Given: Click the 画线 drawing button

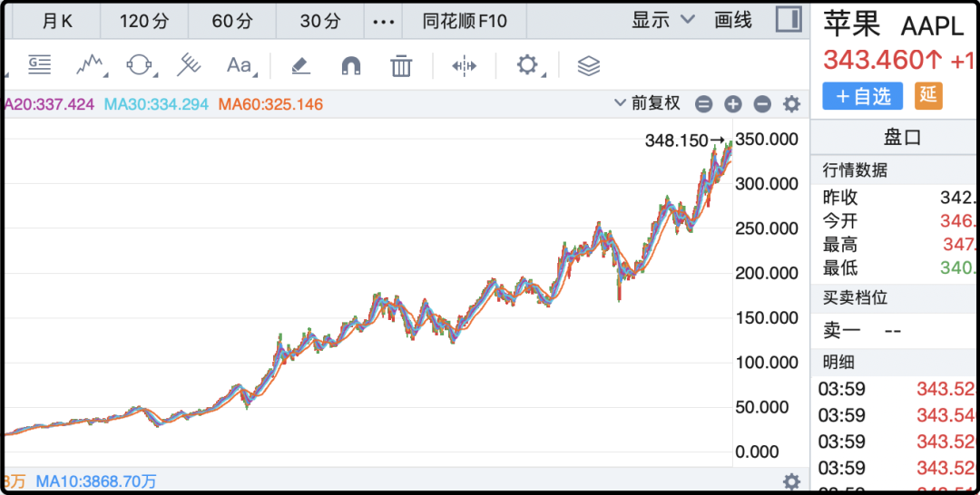Looking at the screenshot, I should [733, 20].
